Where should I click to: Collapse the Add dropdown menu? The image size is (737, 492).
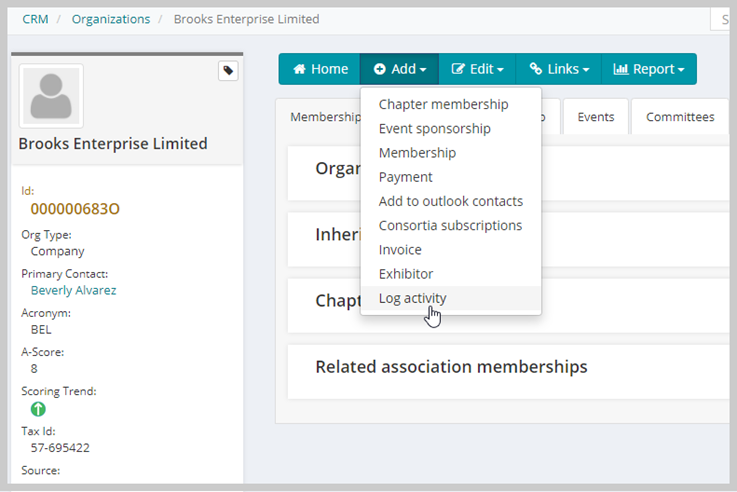click(x=400, y=69)
